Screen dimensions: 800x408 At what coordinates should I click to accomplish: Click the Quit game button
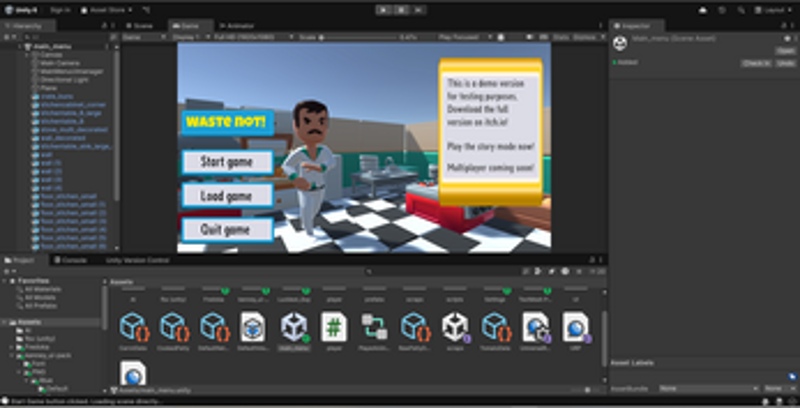(227, 229)
